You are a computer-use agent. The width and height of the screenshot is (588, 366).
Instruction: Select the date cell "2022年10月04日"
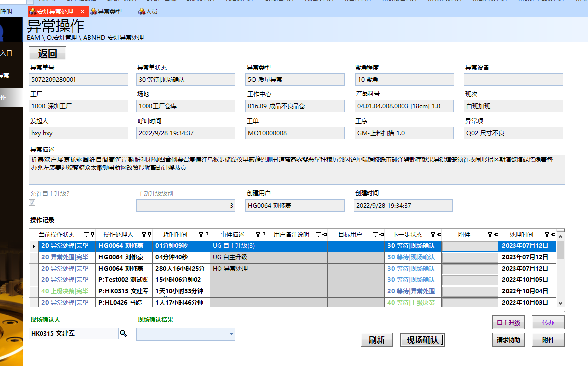(527, 291)
